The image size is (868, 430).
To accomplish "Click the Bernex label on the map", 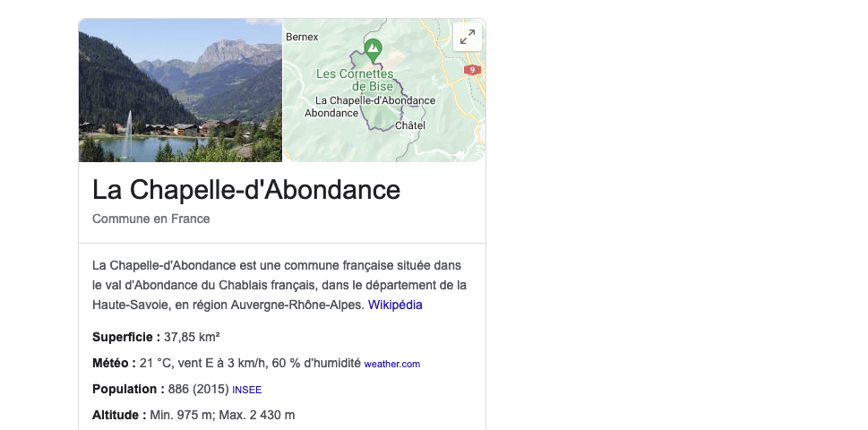I will coord(302,37).
